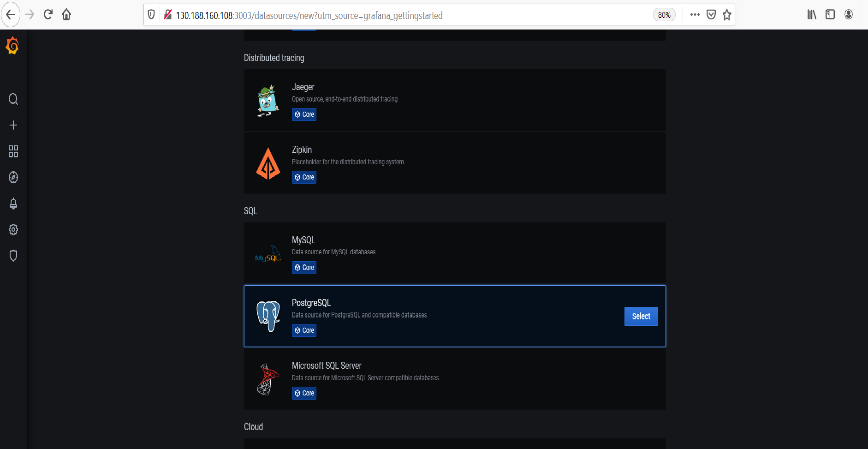Open the Grafana home logo
Viewport: 868px width, 449px height.
click(x=12, y=46)
